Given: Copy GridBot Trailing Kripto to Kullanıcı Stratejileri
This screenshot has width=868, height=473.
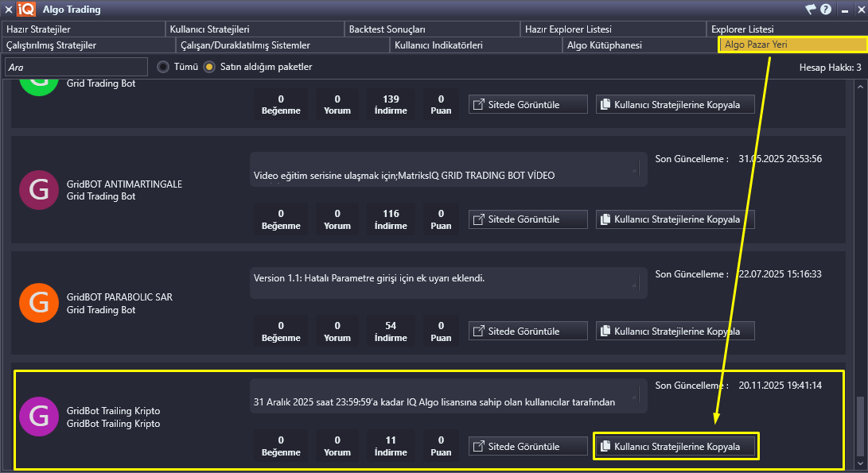Looking at the screenshot, I should tap(675, 446).
